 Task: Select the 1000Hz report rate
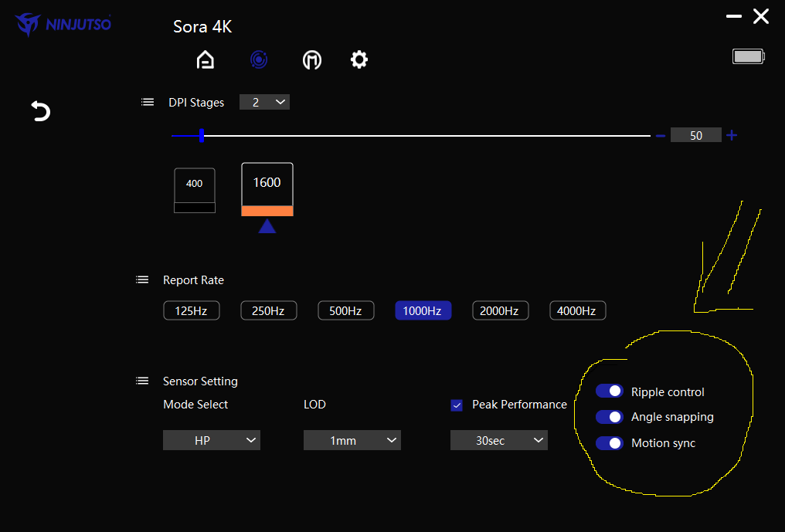pos(423,310)
